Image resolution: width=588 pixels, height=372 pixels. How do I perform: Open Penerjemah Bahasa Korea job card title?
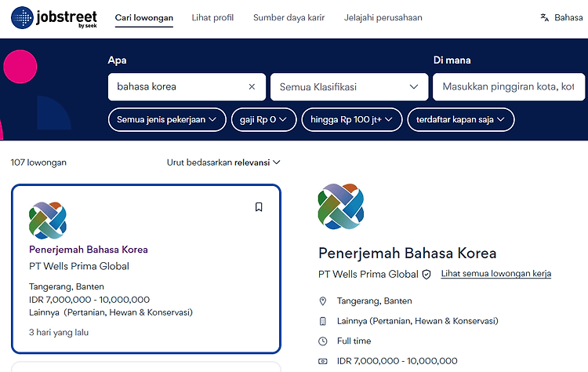click(x=89, y=250)
